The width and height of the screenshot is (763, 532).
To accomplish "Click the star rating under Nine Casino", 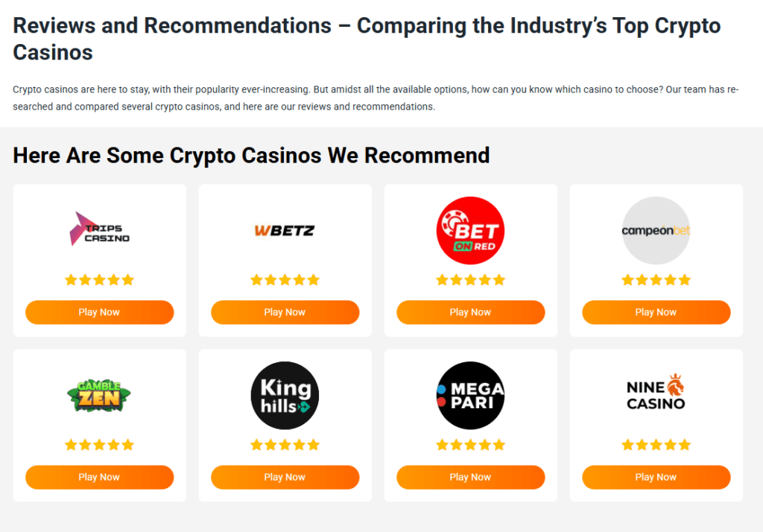I will pos(656,445).
